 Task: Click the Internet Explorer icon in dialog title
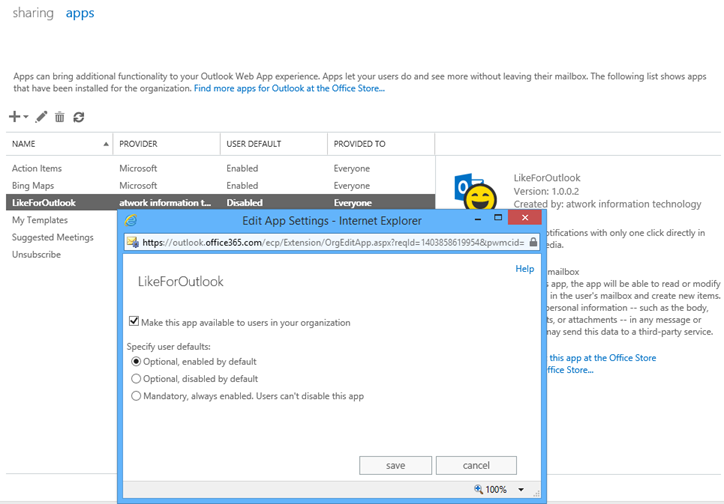tap(131, 220)
